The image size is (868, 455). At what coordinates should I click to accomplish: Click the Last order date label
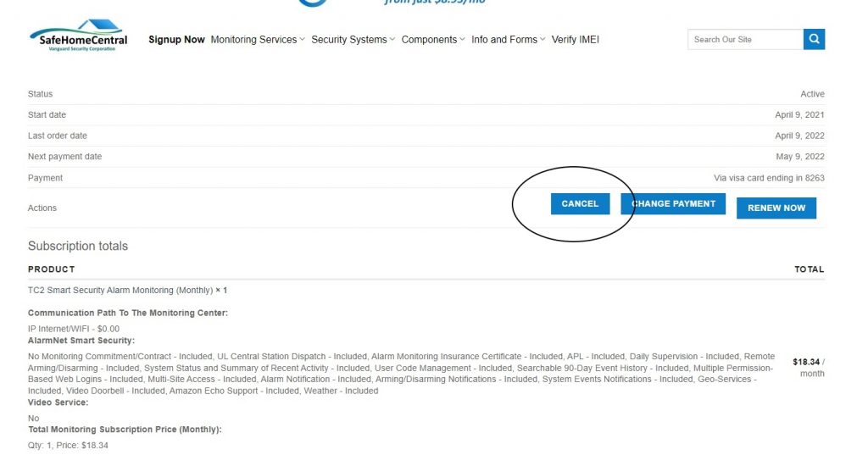(58, 136)
